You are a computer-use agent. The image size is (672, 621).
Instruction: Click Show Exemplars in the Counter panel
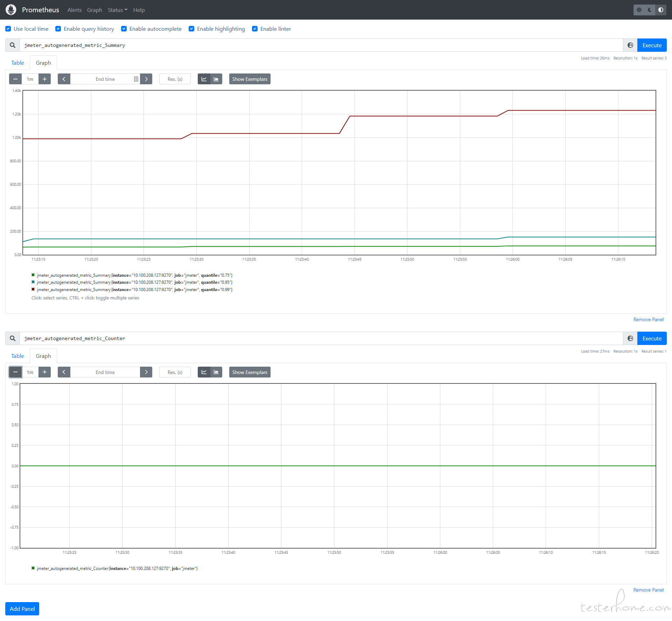pyautogui.click(x=250, y=372)
